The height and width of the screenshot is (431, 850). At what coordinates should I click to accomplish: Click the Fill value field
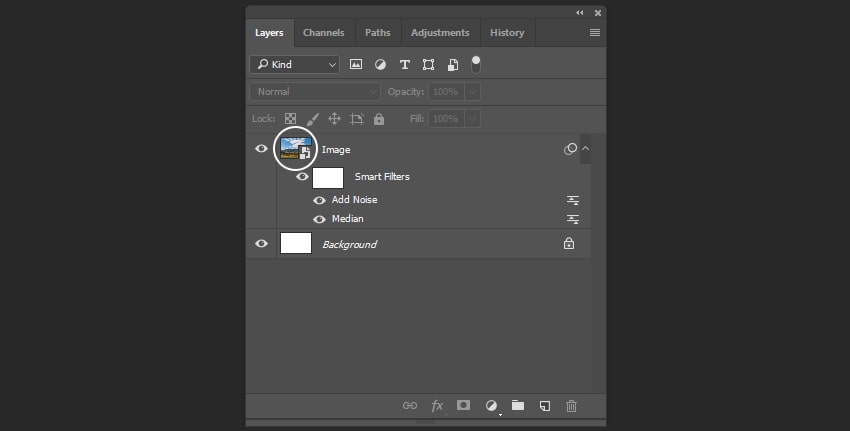(447, 119)
